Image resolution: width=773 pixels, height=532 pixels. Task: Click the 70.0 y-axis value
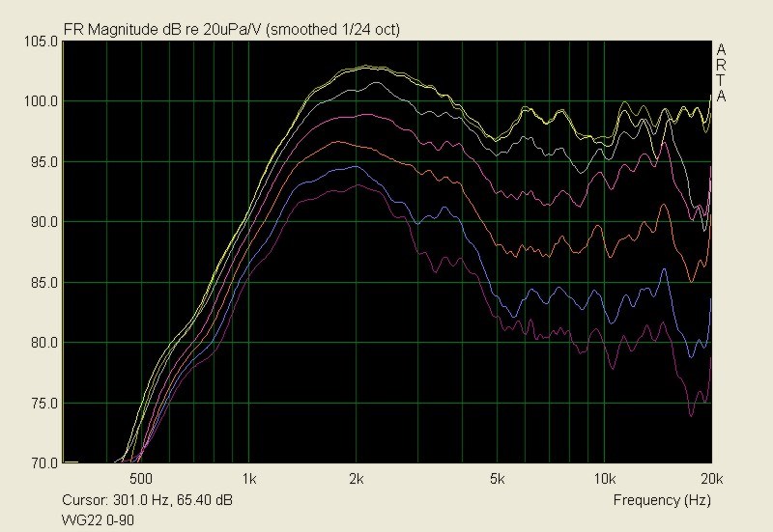pyautogui.click(x=43, y=463)
